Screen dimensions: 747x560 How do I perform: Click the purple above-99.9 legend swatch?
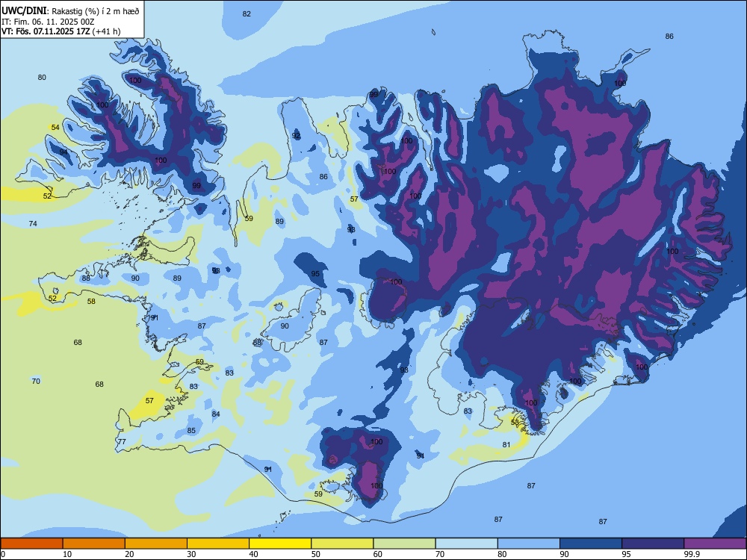click(715, 544)
